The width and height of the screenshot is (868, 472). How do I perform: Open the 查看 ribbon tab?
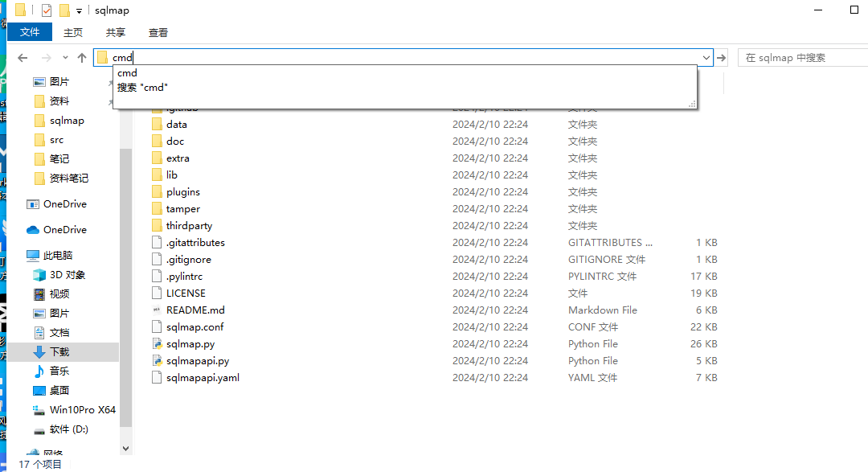[x=158, y=33]
